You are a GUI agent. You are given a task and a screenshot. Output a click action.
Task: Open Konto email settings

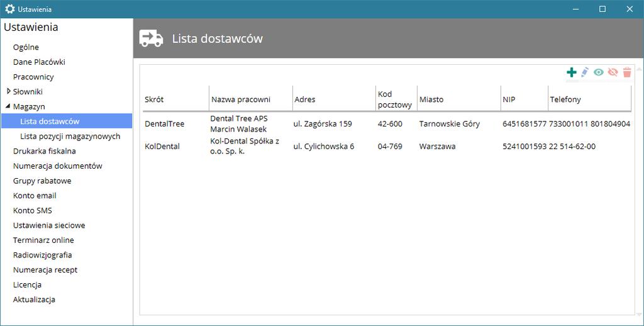coord(35,195)
